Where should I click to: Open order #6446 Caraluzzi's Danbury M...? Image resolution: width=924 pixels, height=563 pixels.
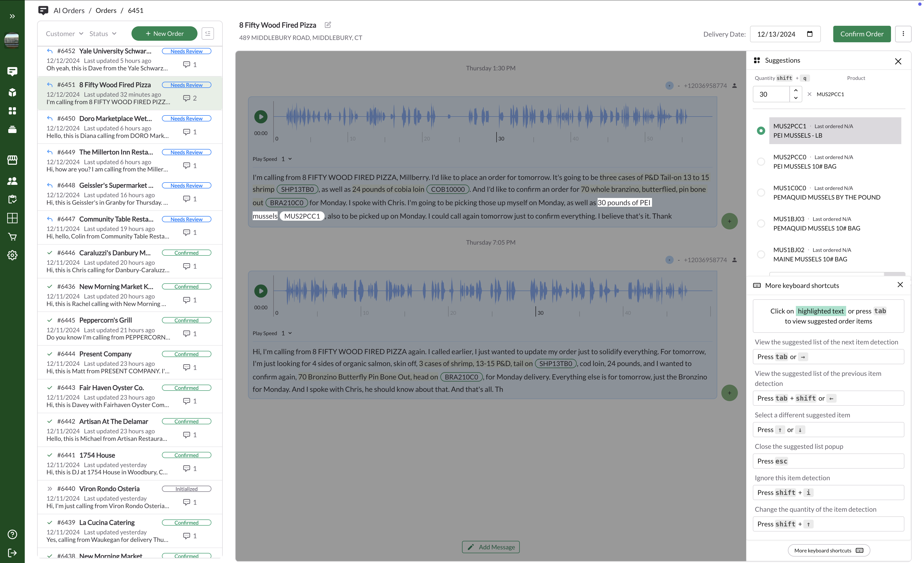coord(130,261)
